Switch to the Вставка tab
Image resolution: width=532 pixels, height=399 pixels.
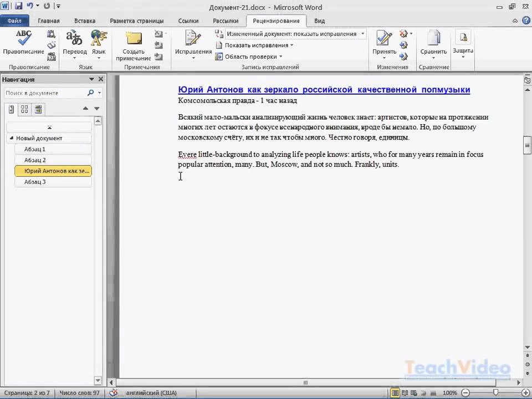84,21
